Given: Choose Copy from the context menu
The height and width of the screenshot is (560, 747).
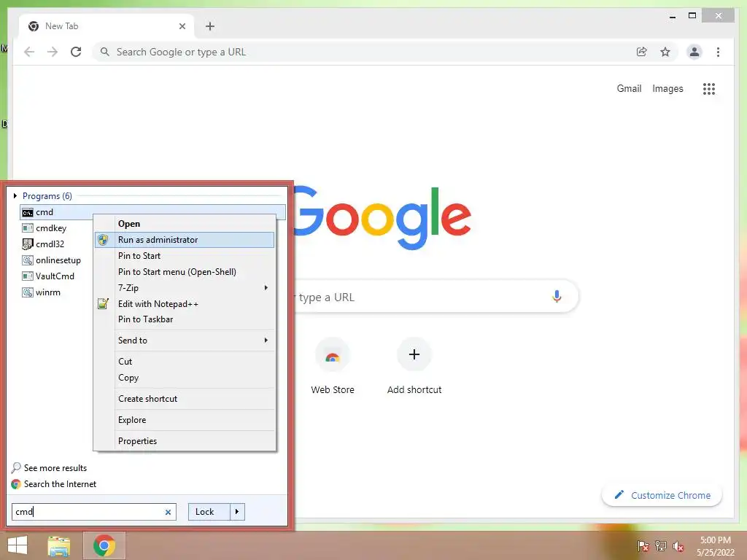Looking at the screenshot, I should (185, 378).
